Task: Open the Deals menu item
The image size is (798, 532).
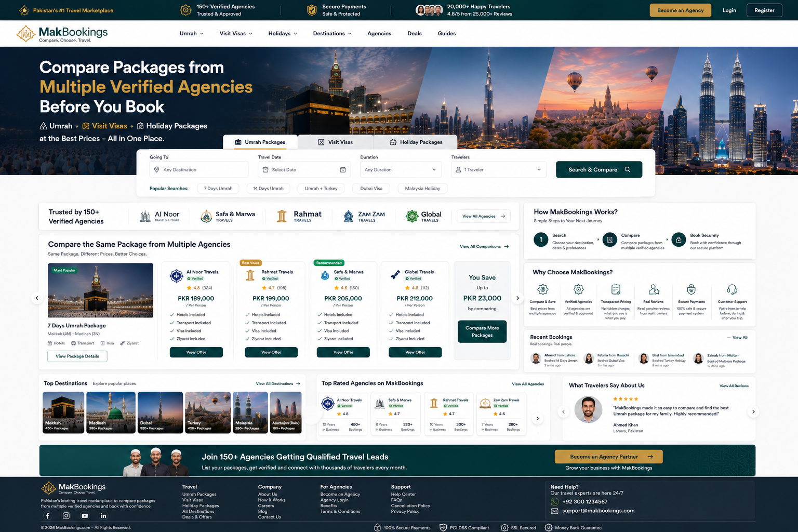Action: 415,34
